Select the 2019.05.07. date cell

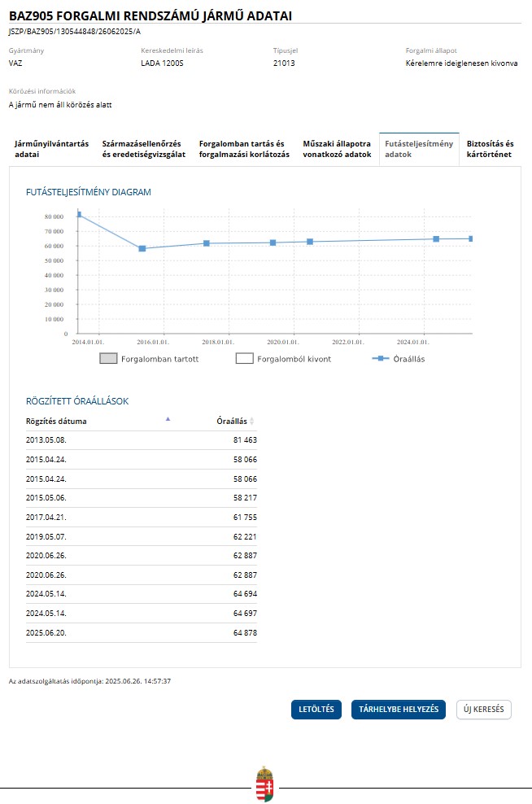(x=46, y=536)
